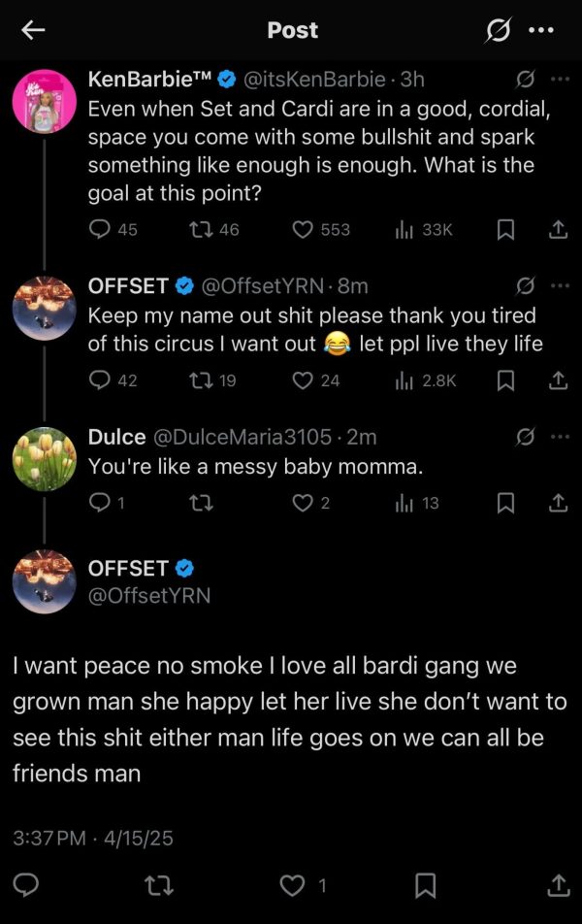The width and height of the screenshot is (582, 924).
Task: Open the more options menu in the header
Action: 540,30
